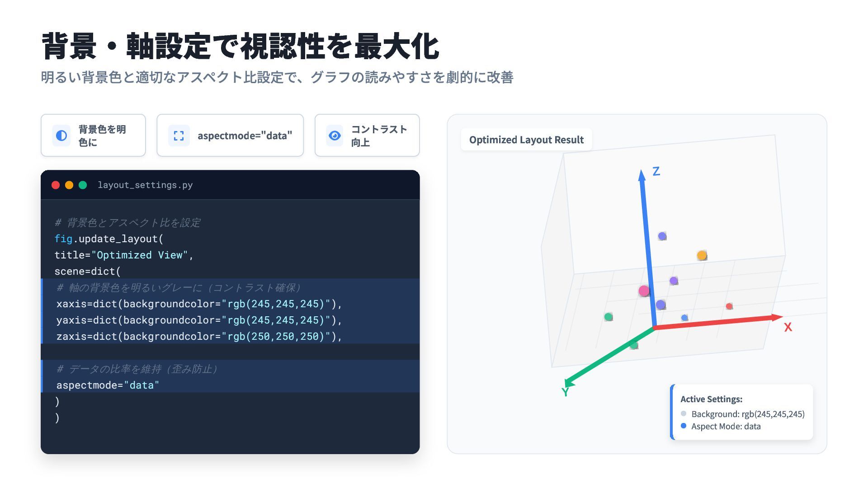Click the eye icon for contrast
This screenshot has width=868, height=488.
(x=335, y=136)
